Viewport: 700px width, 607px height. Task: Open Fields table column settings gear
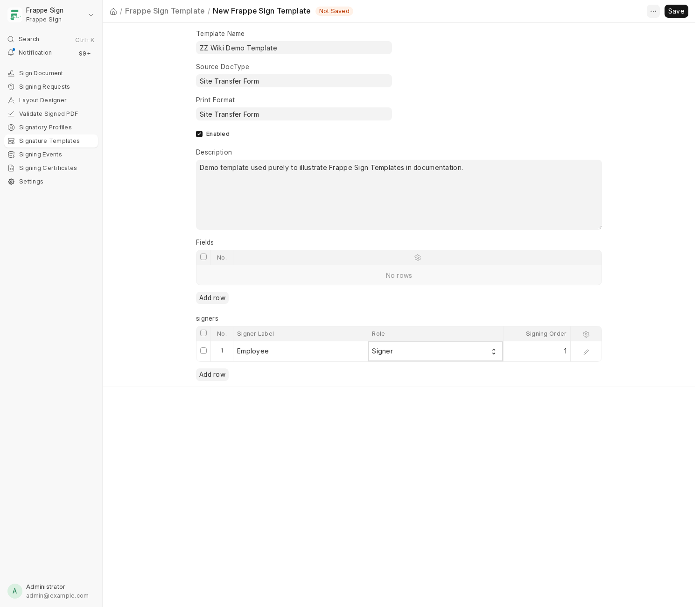[418, 258]
